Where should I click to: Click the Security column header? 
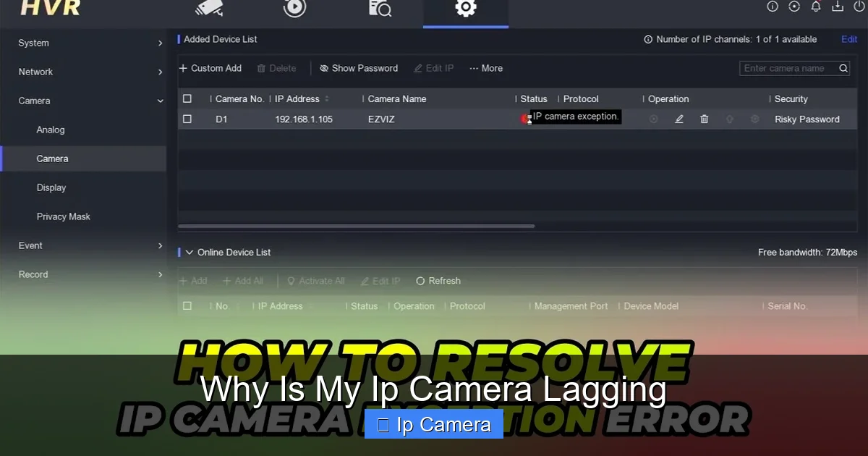coord(791,99)
